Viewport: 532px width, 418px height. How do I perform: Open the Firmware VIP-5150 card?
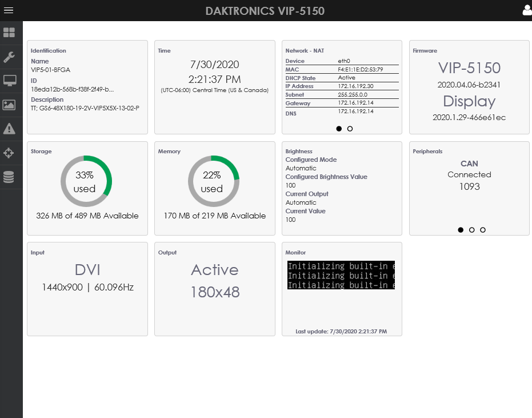pos(469,86)
